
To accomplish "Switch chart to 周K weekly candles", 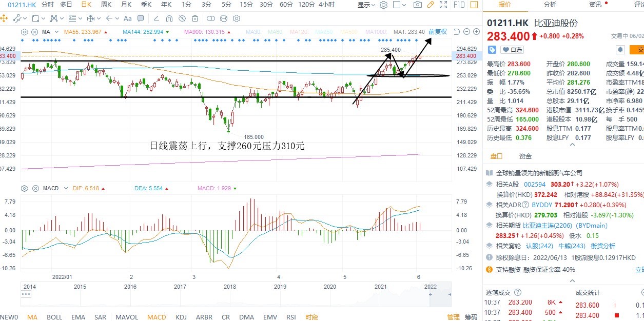I will 106,5.
